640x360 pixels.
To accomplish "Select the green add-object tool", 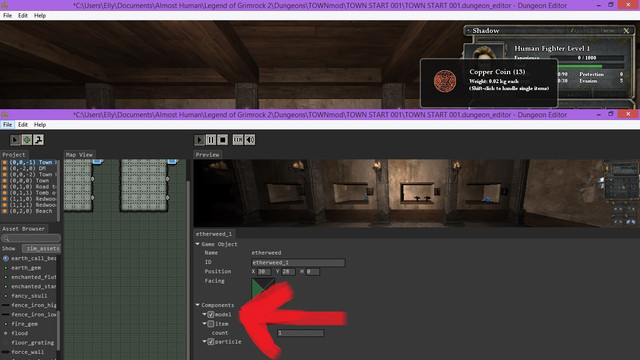I will coord(27,140).
